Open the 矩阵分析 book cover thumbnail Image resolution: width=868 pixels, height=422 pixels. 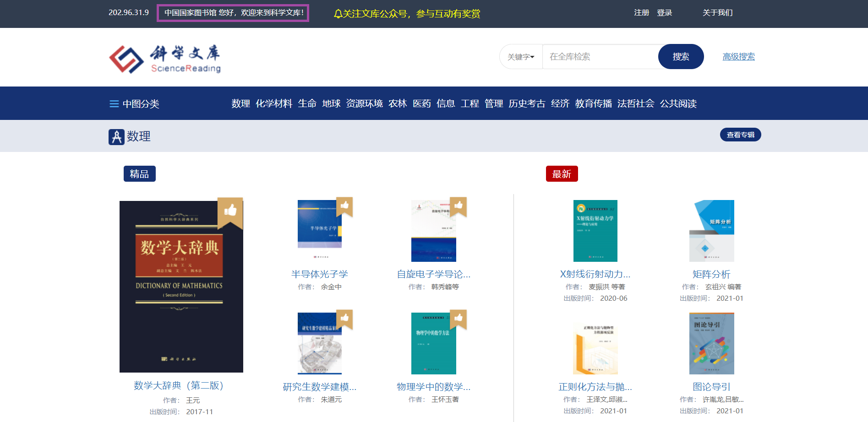[x=711, y=231]
